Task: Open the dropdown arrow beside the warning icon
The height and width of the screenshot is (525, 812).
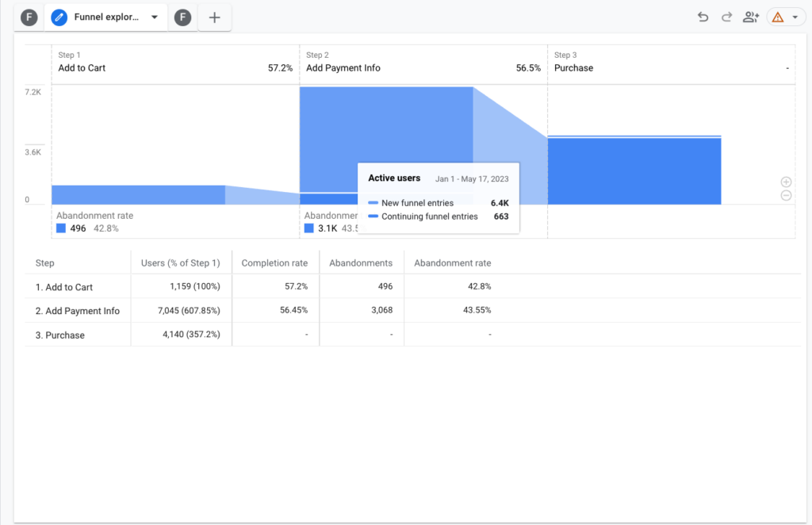Action: tap(795, 17)
